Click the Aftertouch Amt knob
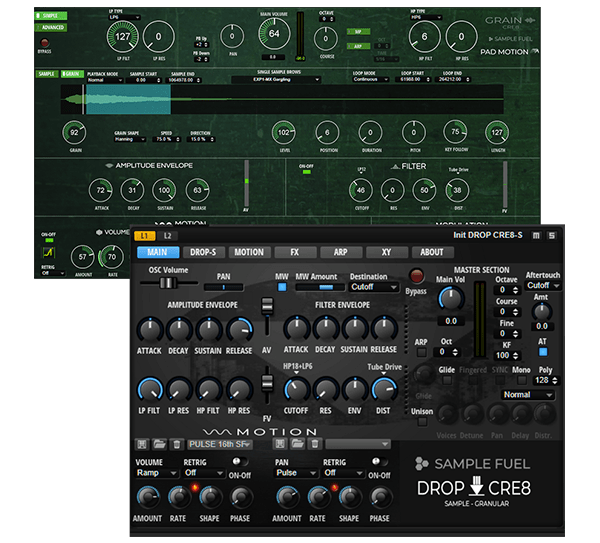Image resolution: width=600 pixels, height=543 pixels. click(541, 311)
